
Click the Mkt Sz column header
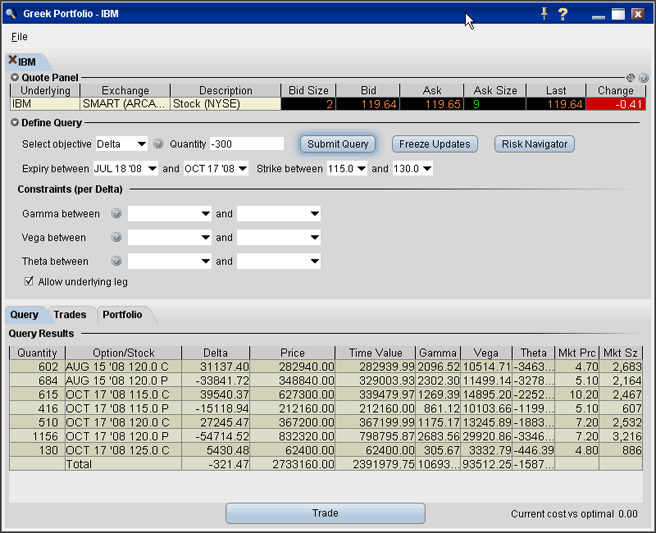620,353
